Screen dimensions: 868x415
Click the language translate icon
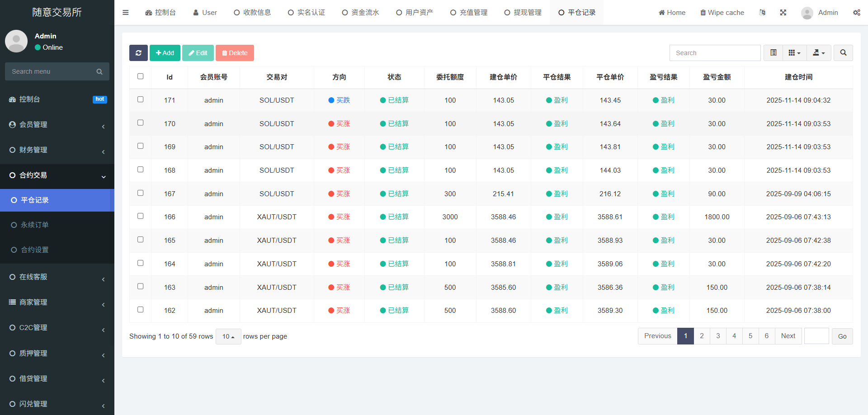(762, 13)
